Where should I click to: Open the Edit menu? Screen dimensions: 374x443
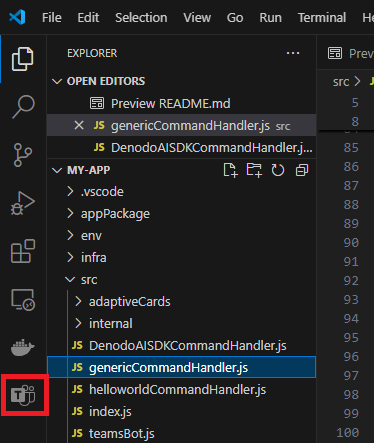pos(88,17)
